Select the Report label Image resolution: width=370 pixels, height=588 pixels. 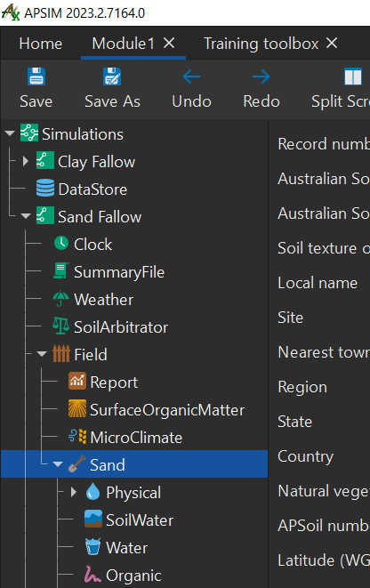click(114, 383)
